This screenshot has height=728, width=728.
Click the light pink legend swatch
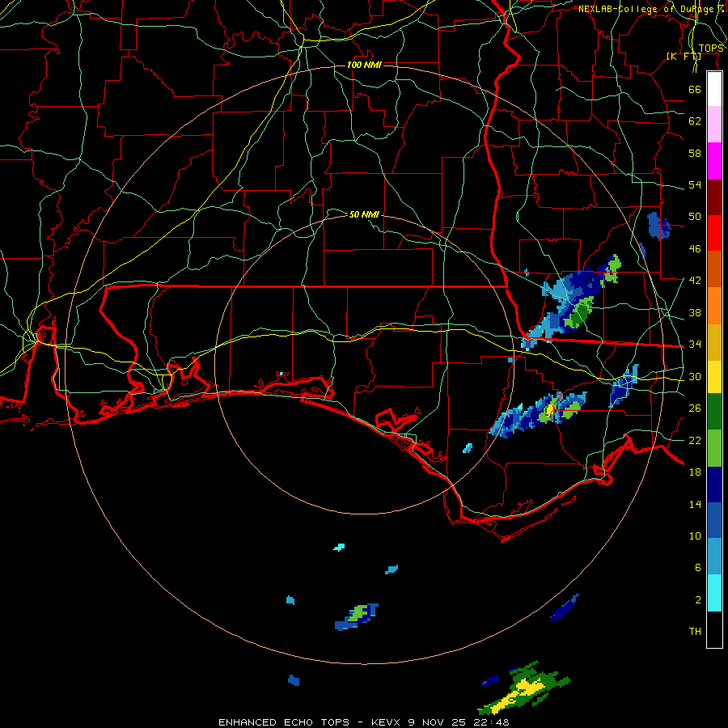click(714, 125)
